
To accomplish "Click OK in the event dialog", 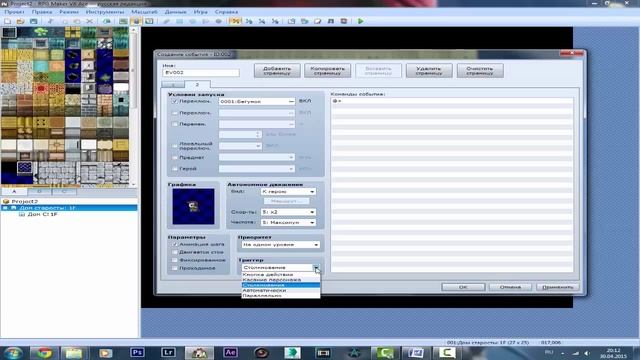I will [x=463, y=287].
